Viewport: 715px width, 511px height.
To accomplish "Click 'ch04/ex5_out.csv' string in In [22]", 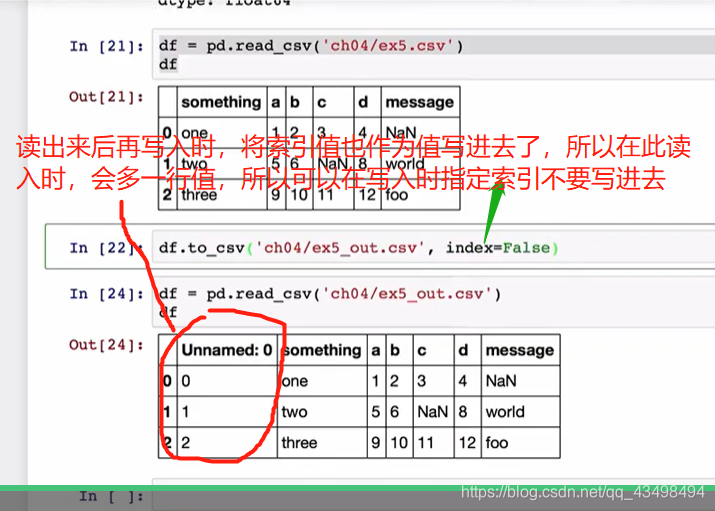I will [340, 248].
